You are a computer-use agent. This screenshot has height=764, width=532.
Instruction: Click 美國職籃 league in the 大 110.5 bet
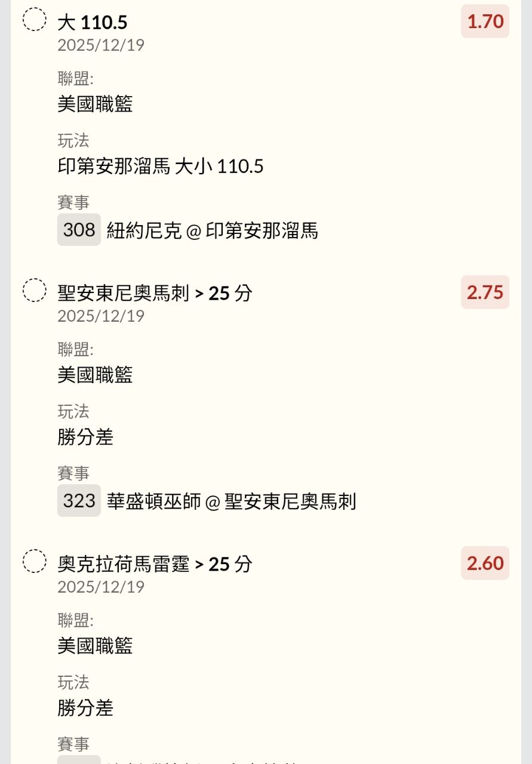pyautogui.click(x=95, y=104)
